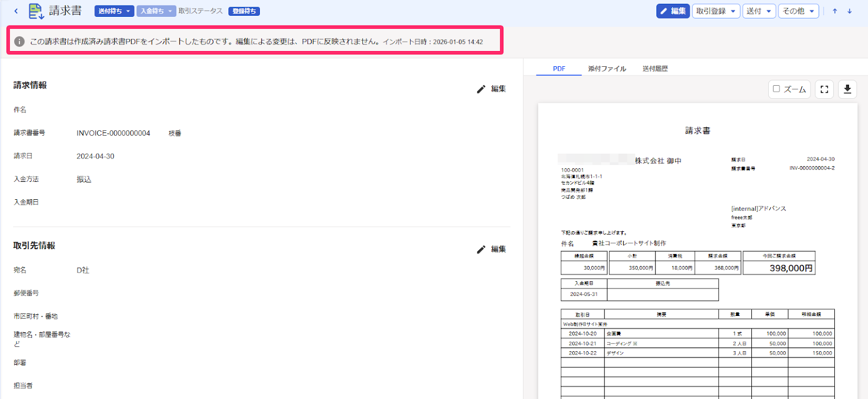Go to next invoice with down arrow
868x399 pixels.
[x=850, y=11]
